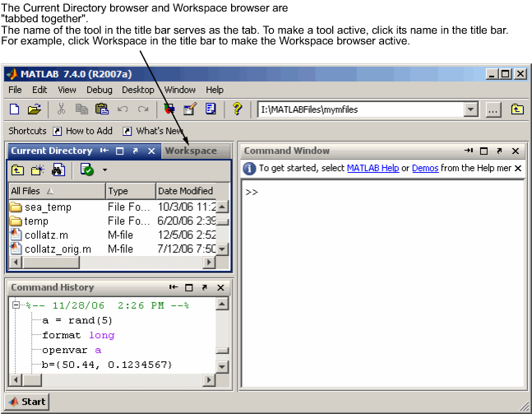Open the Debug menu
The image size is (532, 414).
click(99, 90)
